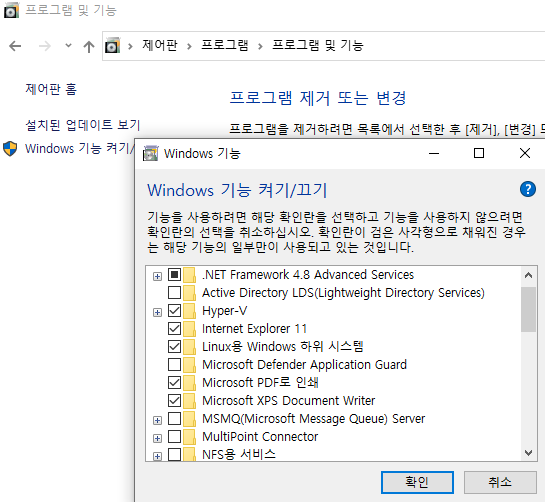This screenshot has height=502, width=545.
Task: Go back with the left arrow
Action: (15, 46)
